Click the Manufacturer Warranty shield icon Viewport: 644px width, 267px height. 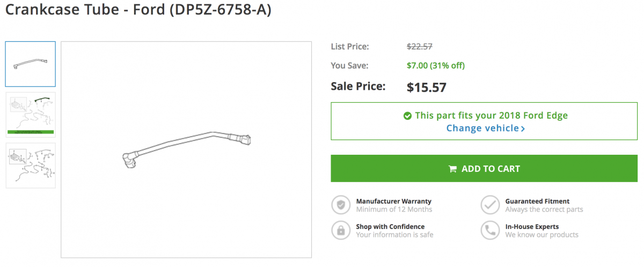coord(341,205)
